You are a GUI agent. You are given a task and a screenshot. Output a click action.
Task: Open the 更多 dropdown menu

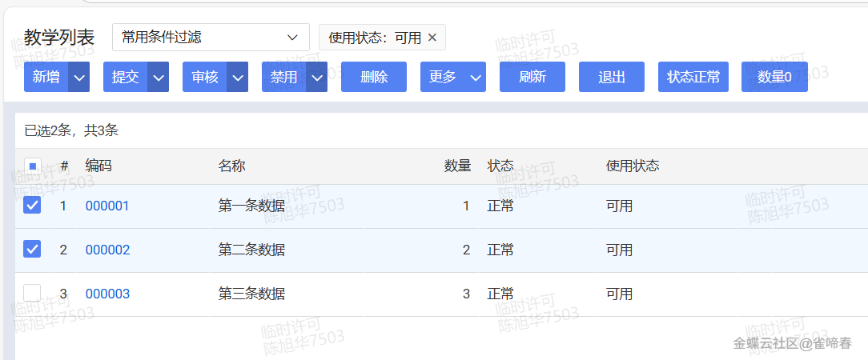453,77
